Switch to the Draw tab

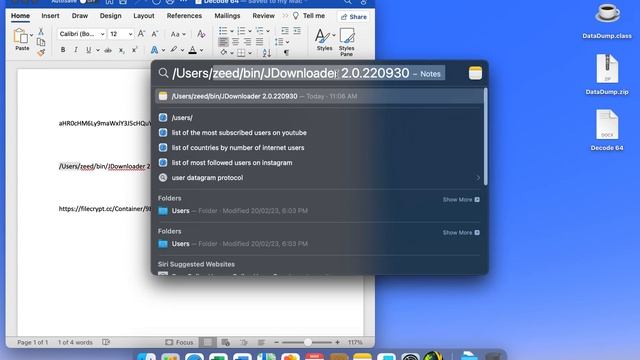pyautogui.click(x=80, y=16)
